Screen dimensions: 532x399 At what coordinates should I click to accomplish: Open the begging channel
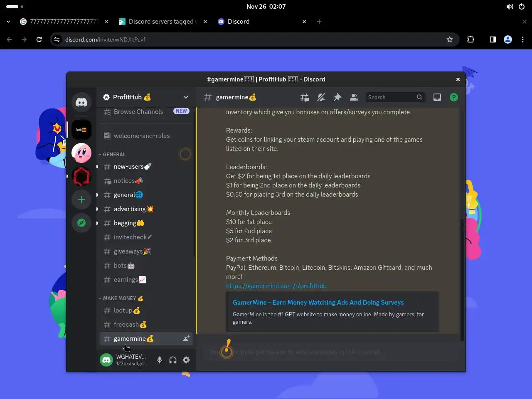pyautogui.click(x=146, y=223)
